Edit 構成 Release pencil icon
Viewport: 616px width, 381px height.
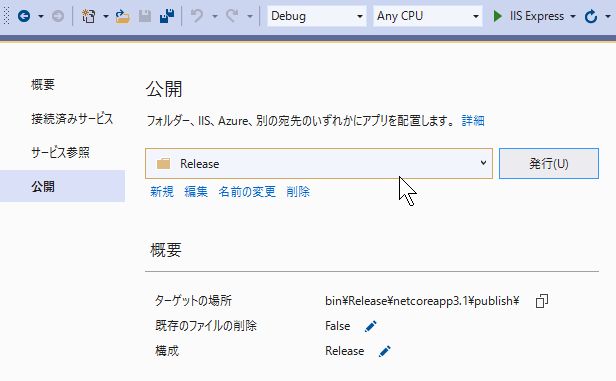coord(385,351)
